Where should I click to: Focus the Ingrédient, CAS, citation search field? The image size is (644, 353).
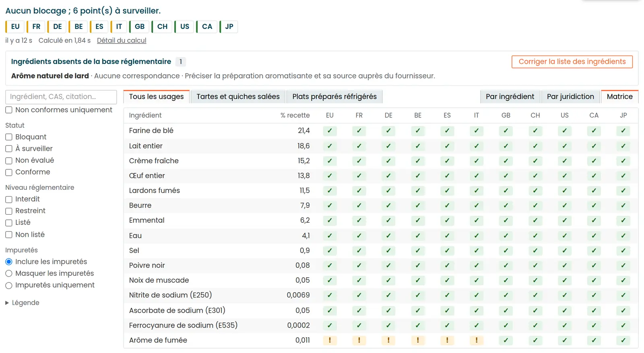coord(61,97)
